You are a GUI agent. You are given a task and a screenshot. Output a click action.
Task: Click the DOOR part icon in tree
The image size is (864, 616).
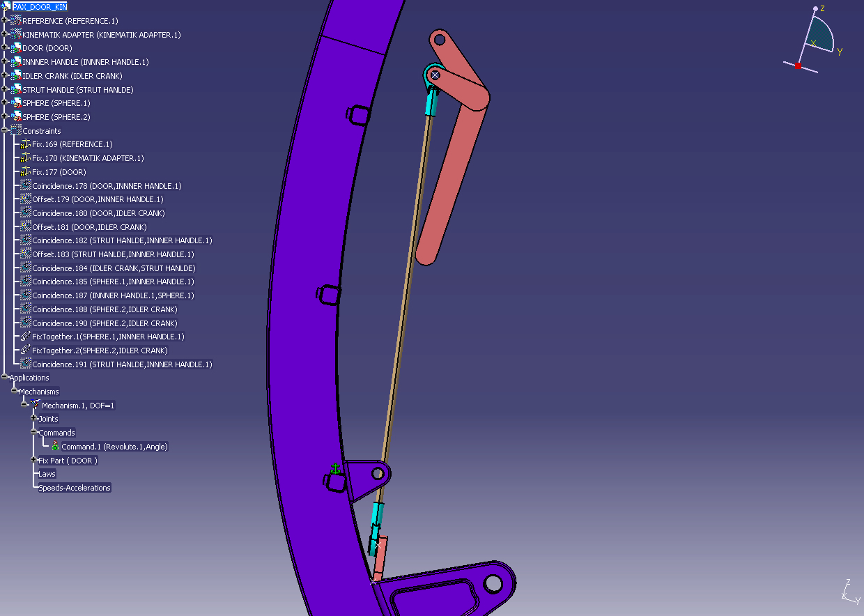[x=15, y=48]
